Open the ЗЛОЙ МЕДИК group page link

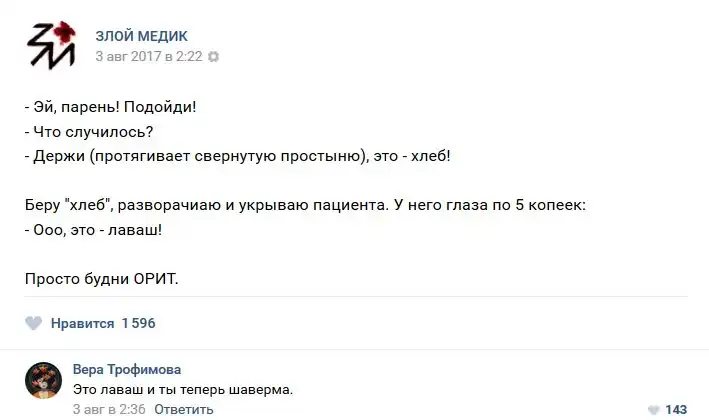pos(141,37)
